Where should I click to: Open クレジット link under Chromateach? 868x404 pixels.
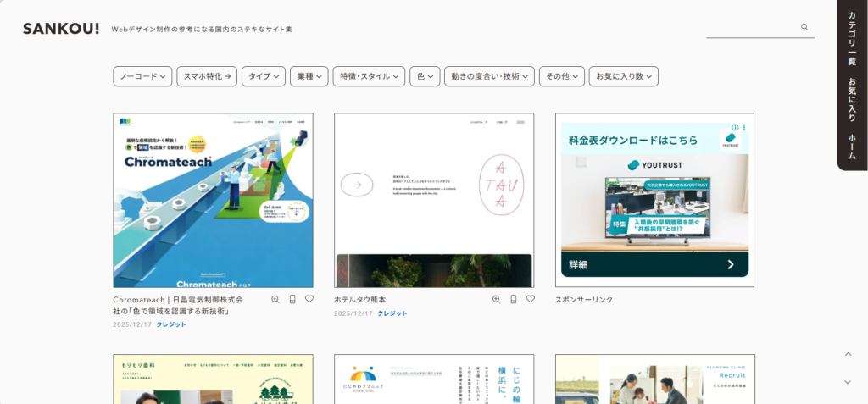(x=171, y=324)
